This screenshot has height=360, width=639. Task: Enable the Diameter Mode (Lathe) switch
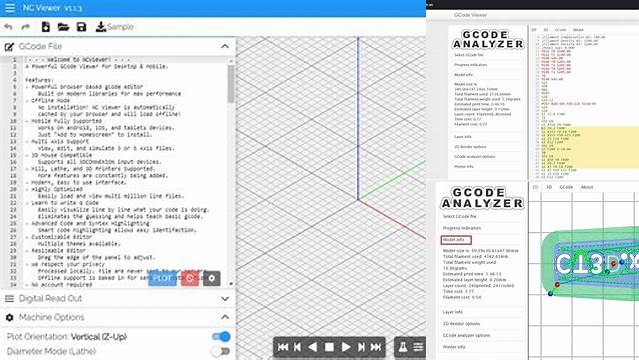pos(221,351)
